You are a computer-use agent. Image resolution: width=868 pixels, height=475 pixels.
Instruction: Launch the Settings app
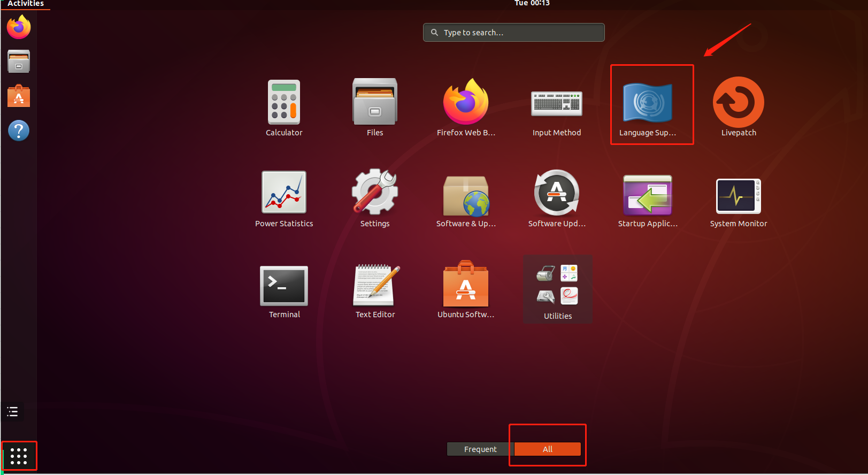pyautogui.click(x=375, y=199)
